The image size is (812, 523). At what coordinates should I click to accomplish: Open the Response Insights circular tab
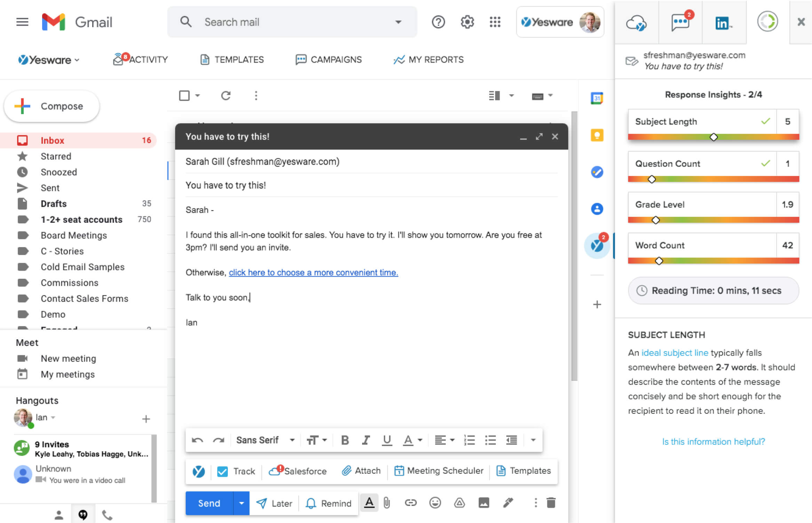point(767,22)
